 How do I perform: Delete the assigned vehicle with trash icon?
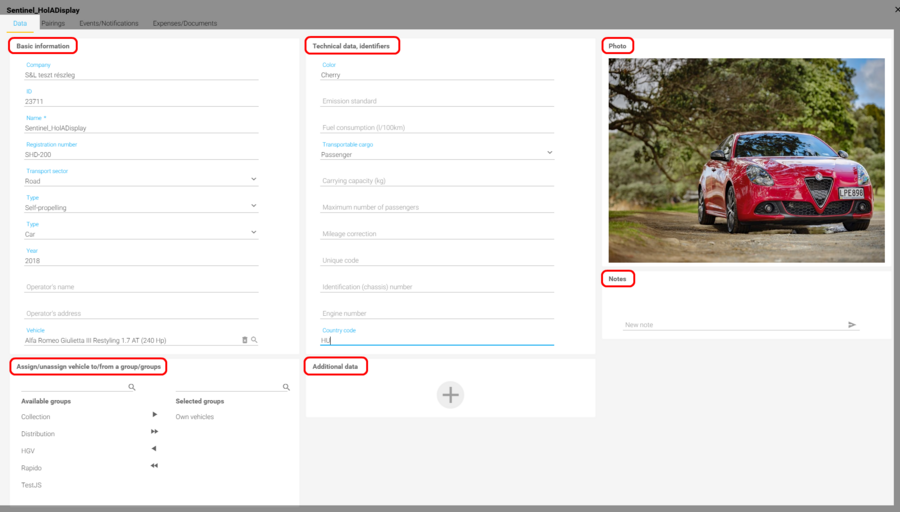coord(245,340)
